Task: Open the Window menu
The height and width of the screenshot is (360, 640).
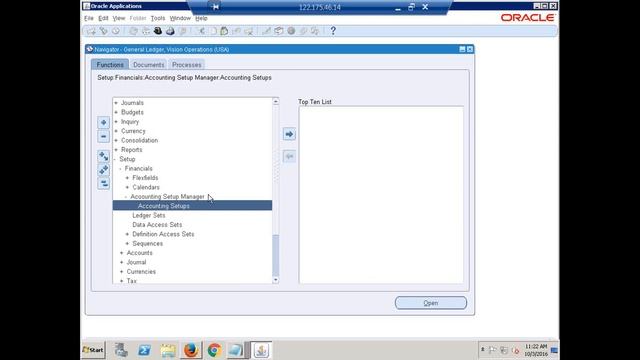Action: click(x=180, y=18)
